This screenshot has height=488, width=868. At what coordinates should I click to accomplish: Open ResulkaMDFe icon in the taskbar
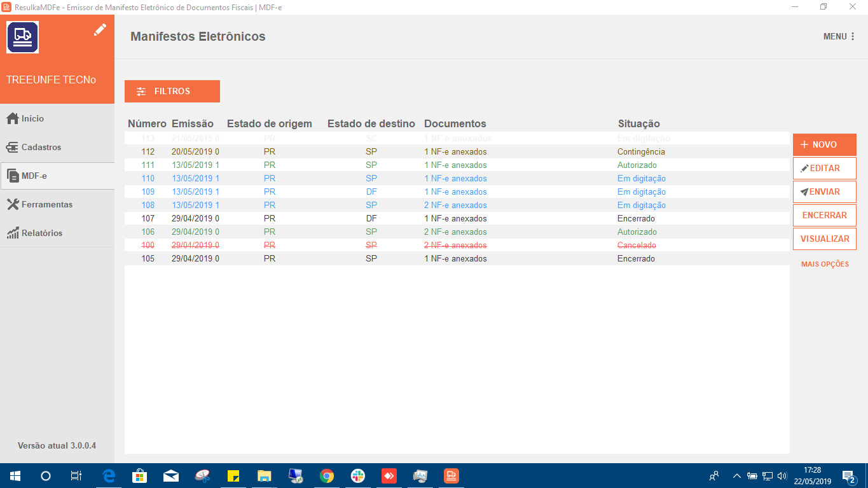[451, 475]
